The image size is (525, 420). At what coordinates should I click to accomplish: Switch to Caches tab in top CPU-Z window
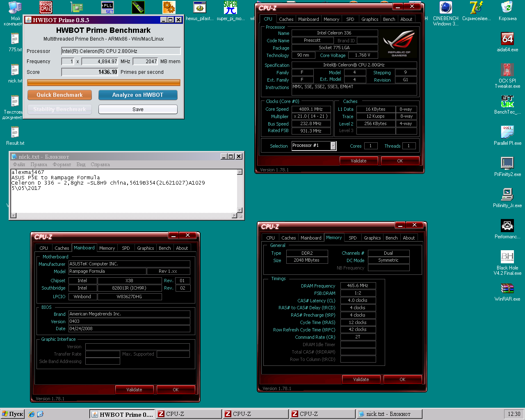(x=286, y=19)
